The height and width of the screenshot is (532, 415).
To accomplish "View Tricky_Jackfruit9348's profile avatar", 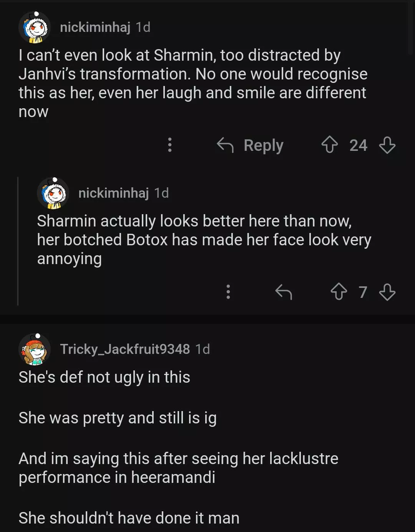I will [x=35, y=349].
